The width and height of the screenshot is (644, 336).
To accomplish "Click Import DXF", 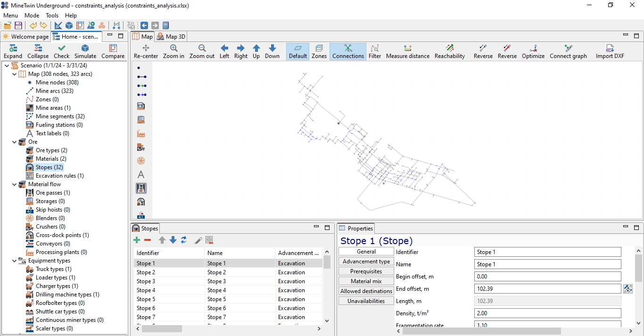I will pyautogui.click(x=610, y=51).
